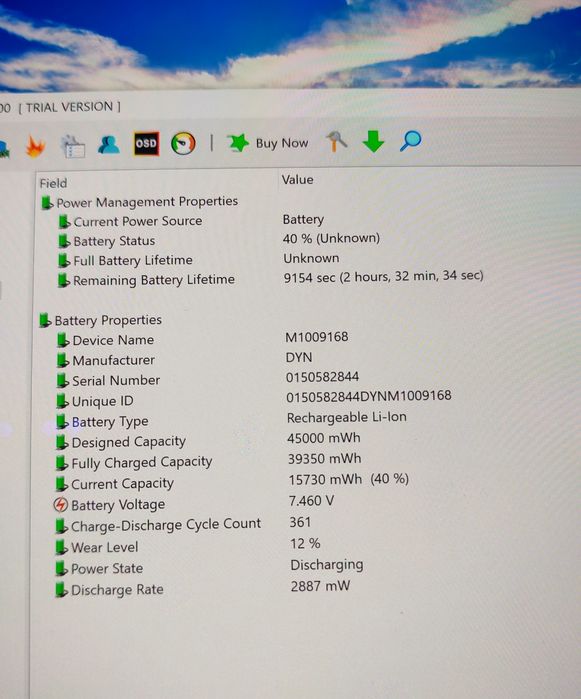Click the wear level value 12 %
The image size is (581, 699).
[x=305, y=543]
